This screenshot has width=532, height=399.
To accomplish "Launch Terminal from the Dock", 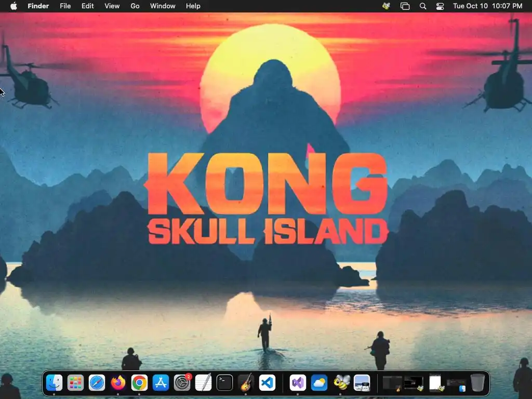I will [x=224, y=383].
